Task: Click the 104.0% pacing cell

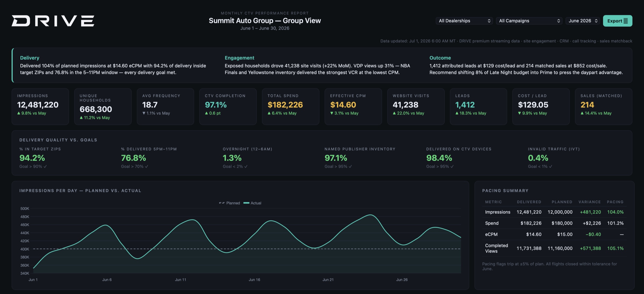Action: click(x=615, y=212)
